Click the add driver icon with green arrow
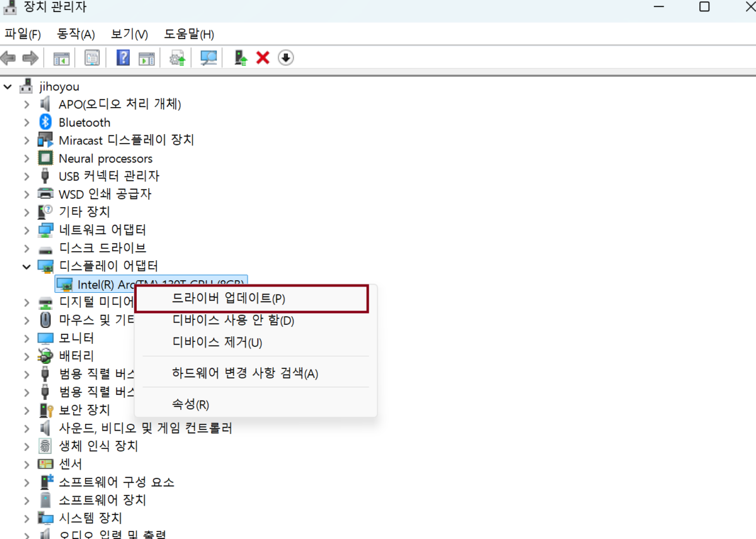This screenshot has width=756, height=539. point(241,58)
